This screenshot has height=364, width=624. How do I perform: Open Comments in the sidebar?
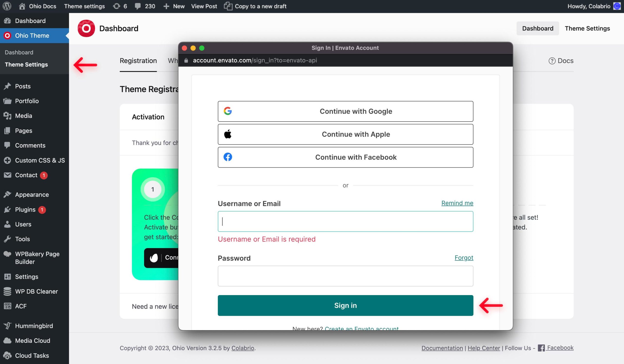tap(34, 145)
